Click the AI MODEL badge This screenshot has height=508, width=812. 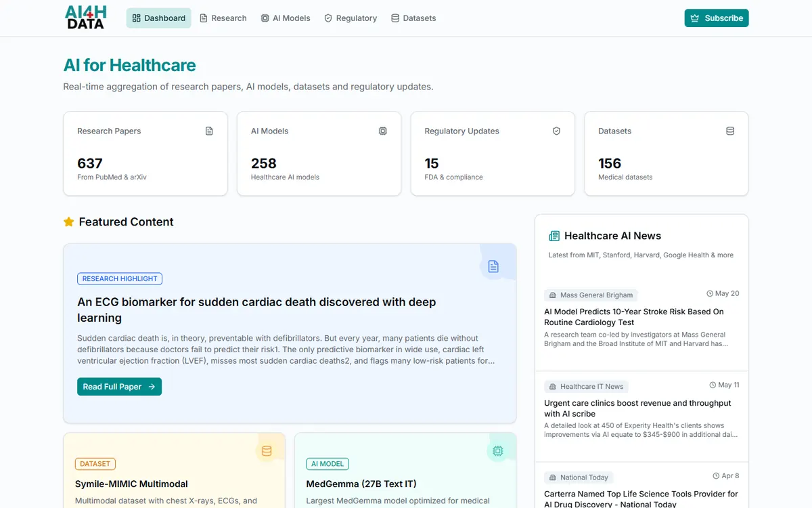328,464
